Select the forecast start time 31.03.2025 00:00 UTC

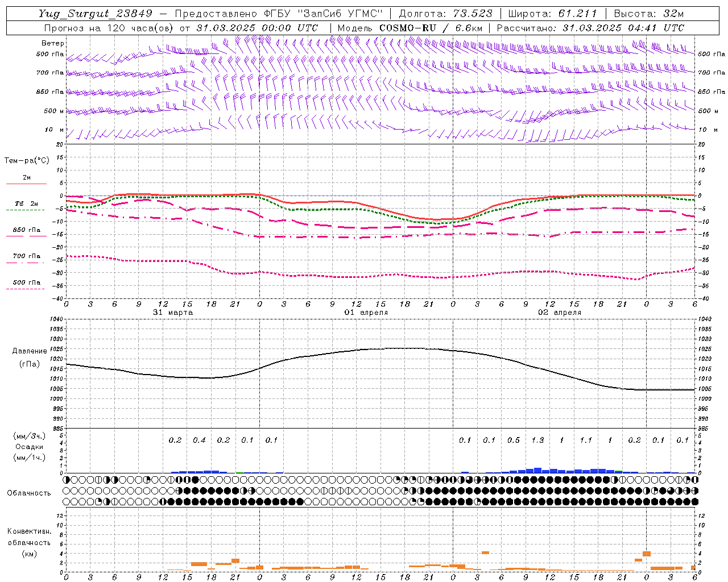tap(257, 27)
